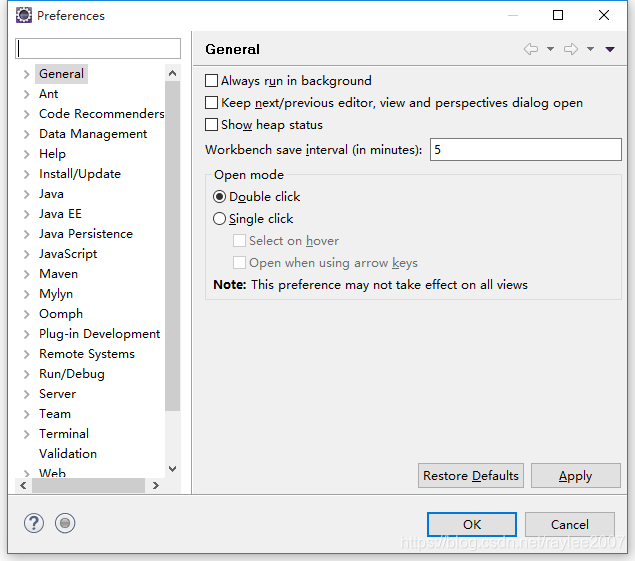Click the horizontal scroll right arrow
Image resolution: width=635 pixels, height=561 pixels.
click(156, 485)
